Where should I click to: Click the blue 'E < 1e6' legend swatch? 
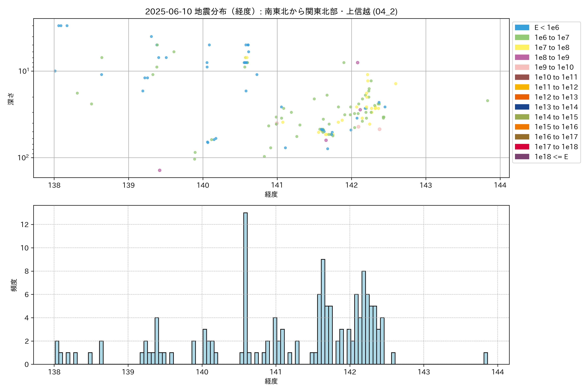522,27
